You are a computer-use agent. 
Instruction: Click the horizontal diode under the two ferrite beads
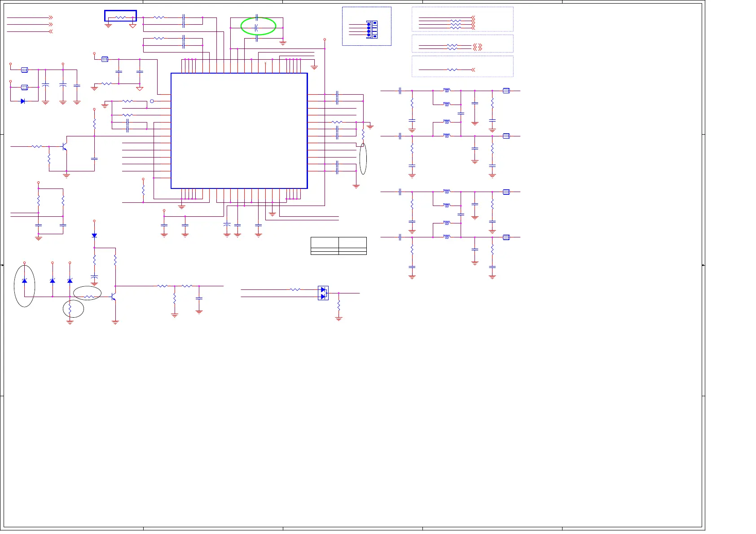tap(23, 101)
